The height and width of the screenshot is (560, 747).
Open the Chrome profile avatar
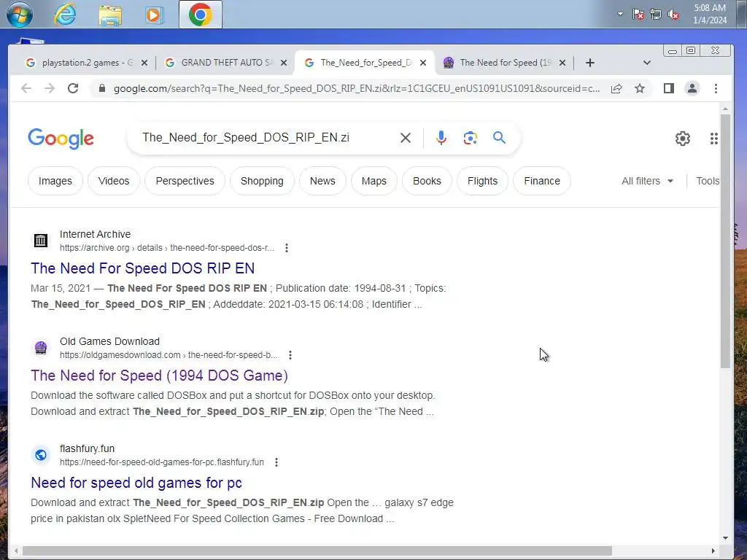692,88
